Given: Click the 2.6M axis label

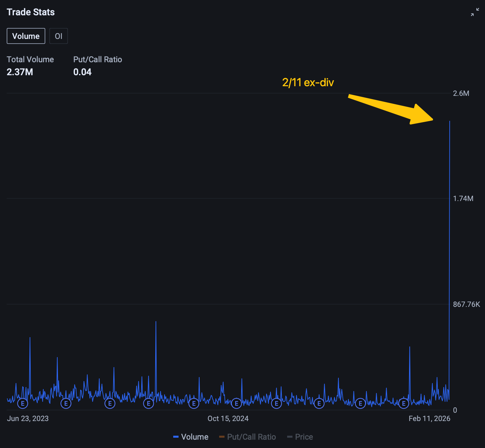Looking at the screenshot, I should [461, 93].
